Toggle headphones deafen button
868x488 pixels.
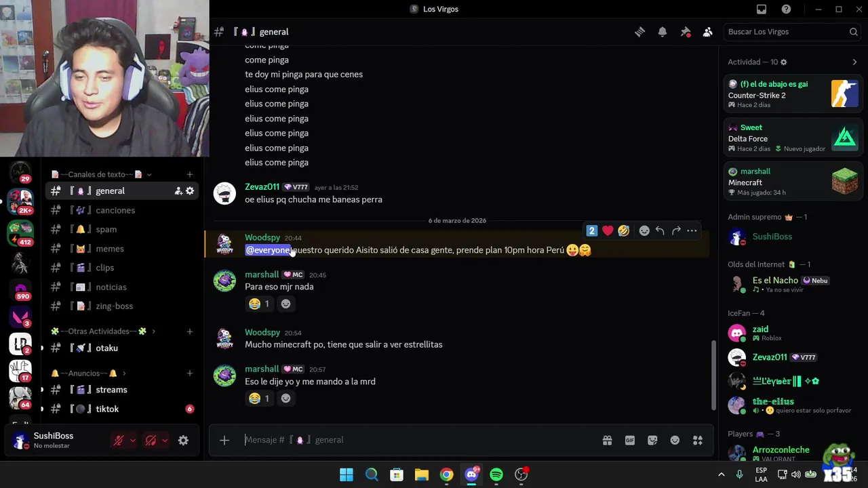151,441
